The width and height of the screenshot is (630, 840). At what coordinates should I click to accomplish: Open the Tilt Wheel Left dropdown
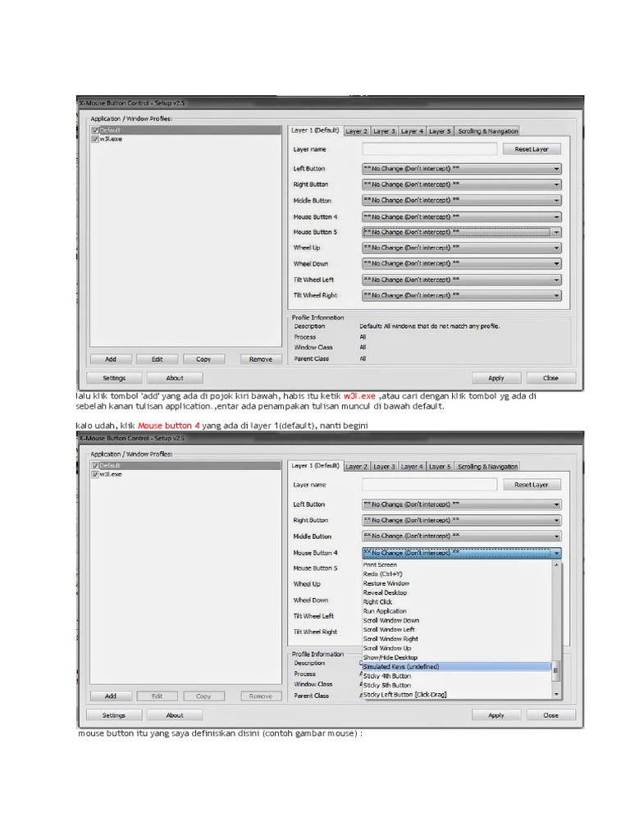pyautogui.click(x=461, y=280)
